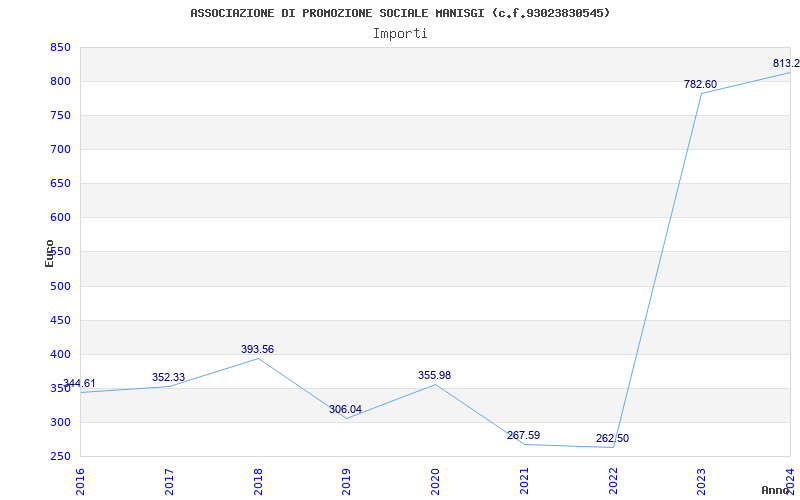Select the 267.59 data label
Image resolution: width=800 pixels, height=500 pixels.
coord(523,436)
